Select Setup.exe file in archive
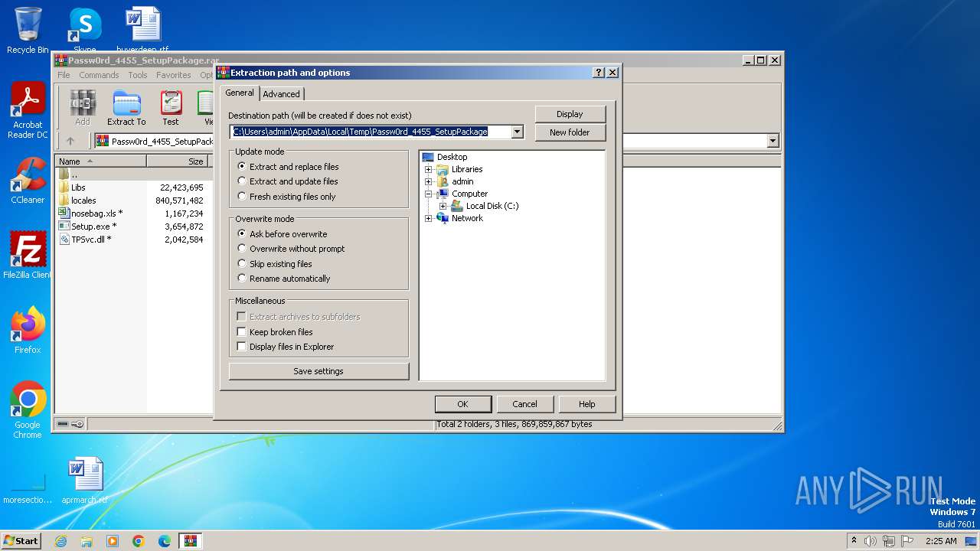 tap(87, 227)
